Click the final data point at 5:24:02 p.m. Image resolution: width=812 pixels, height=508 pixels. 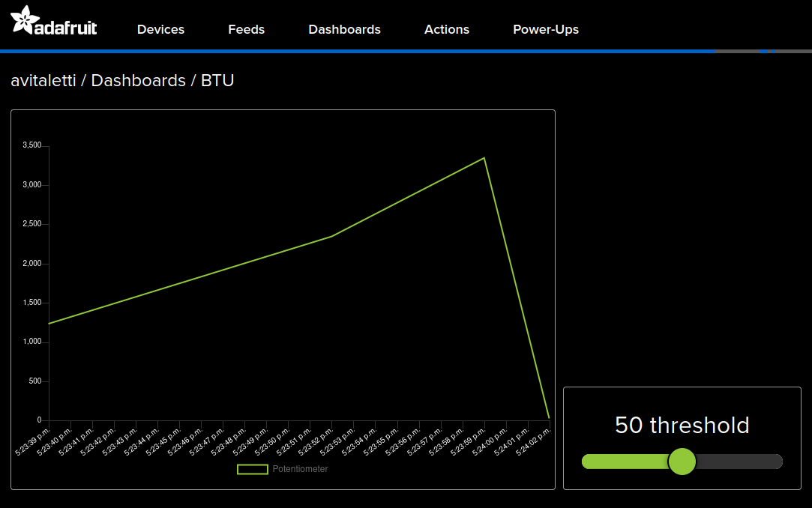(549, 418)
